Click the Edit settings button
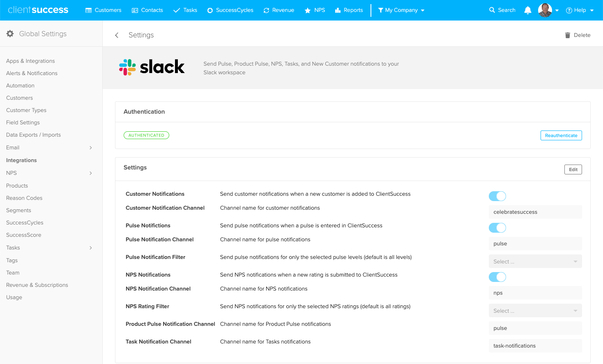603x364 pixels. (573, 169)
